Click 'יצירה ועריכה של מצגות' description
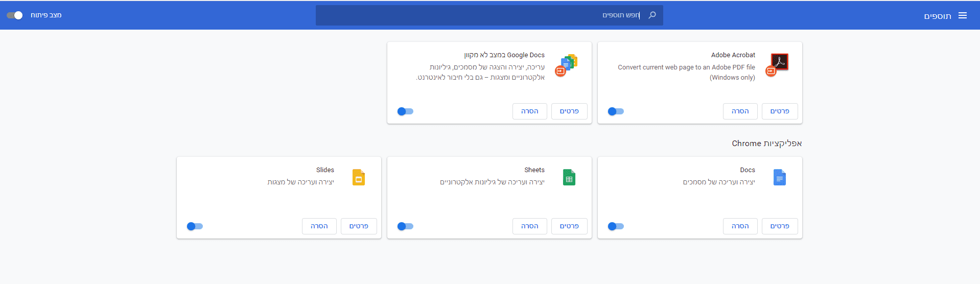This screenshot has width=980, height=284. coord(300,182)
